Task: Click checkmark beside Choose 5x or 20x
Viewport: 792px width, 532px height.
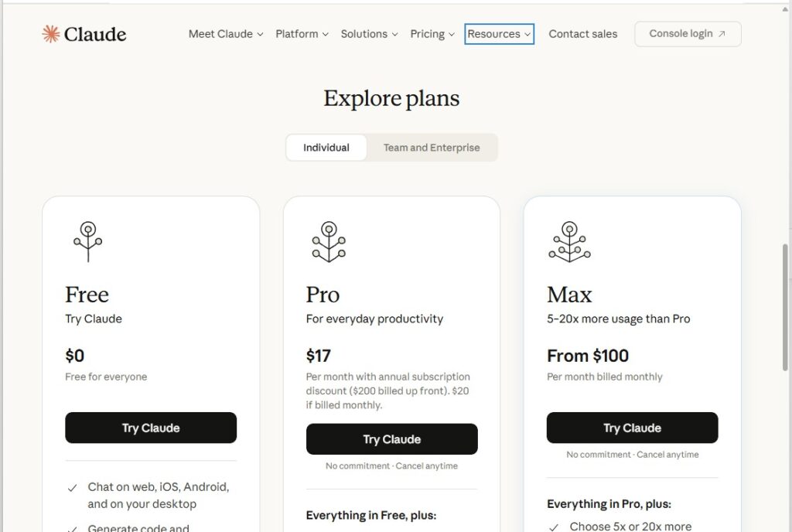Action: pos(554,527)
